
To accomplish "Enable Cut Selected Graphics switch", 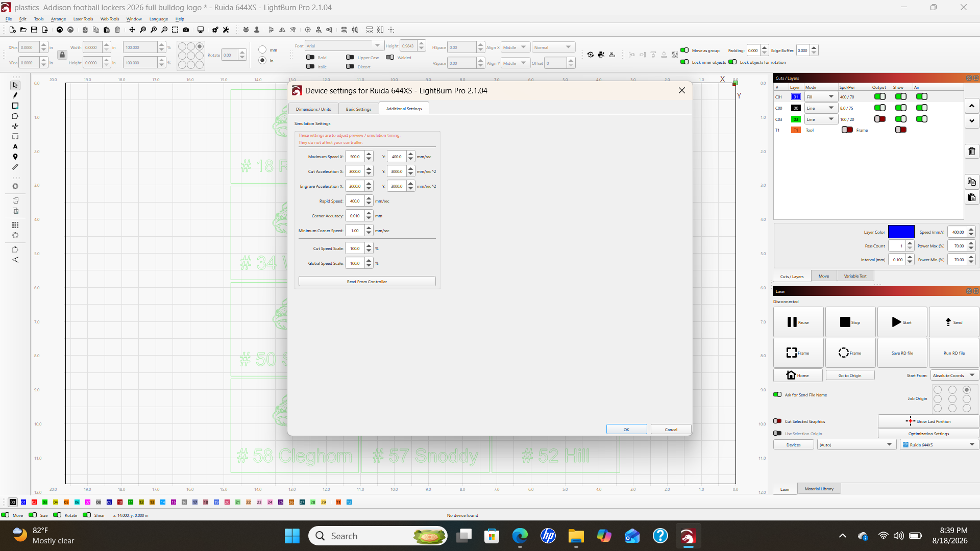I will (777, 421).
